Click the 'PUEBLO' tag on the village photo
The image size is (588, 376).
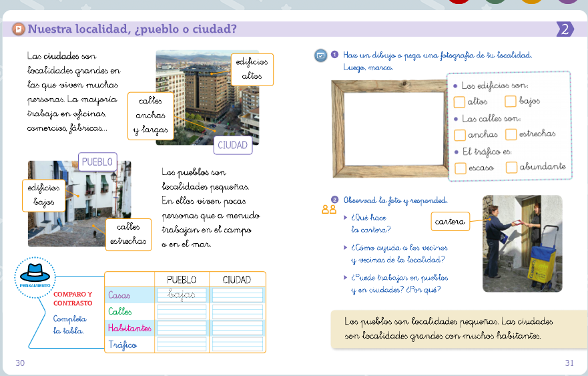click(x=97, y=162)
